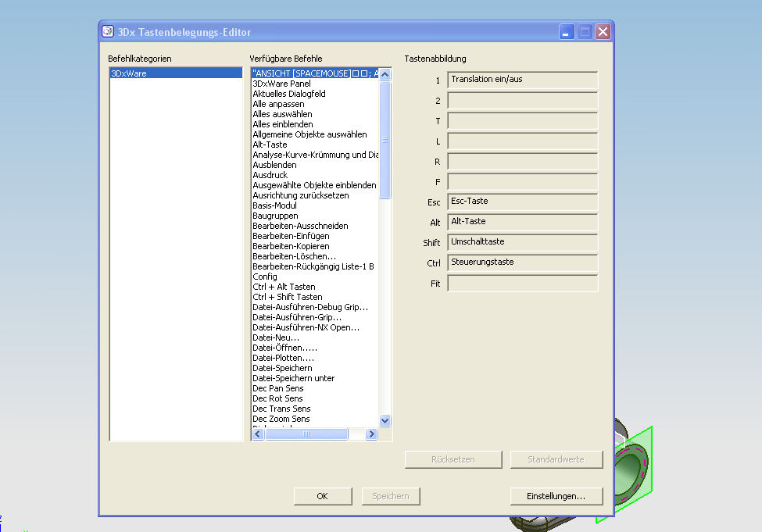This screenshot has height=532, width=762.
Task: Click the Shift field showing "Umschalttaste"
Action: click(522, 243)
